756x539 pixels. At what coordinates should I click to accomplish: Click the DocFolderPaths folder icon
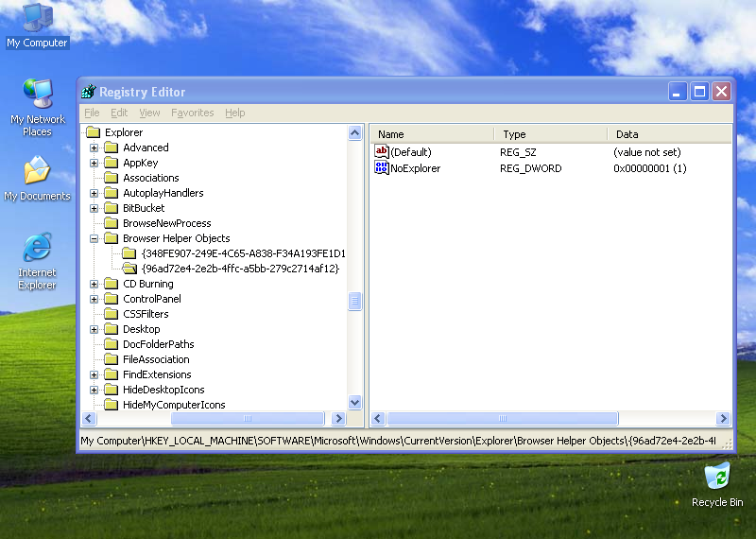tap(112, 344)
